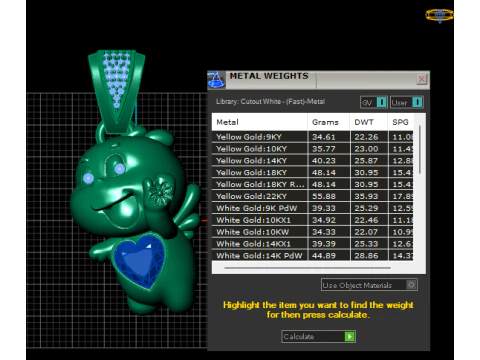The height and width of the screenshot is (360, 480).
Task: Click the Calculate button
Action: click(x=318, y=336)
